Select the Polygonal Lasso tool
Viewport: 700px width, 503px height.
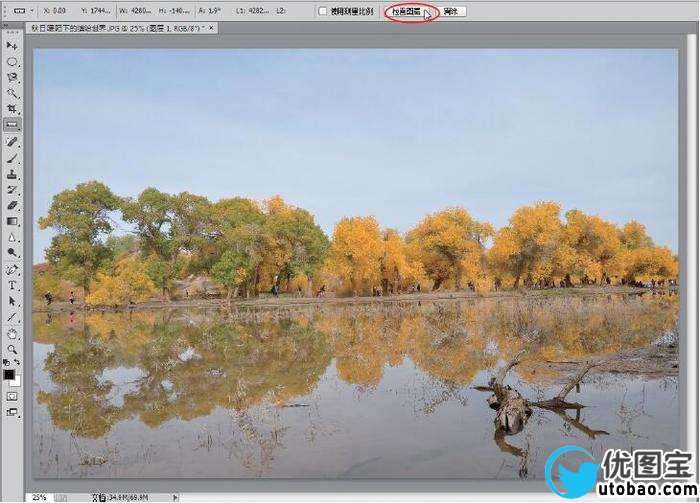tap(12, 77)
